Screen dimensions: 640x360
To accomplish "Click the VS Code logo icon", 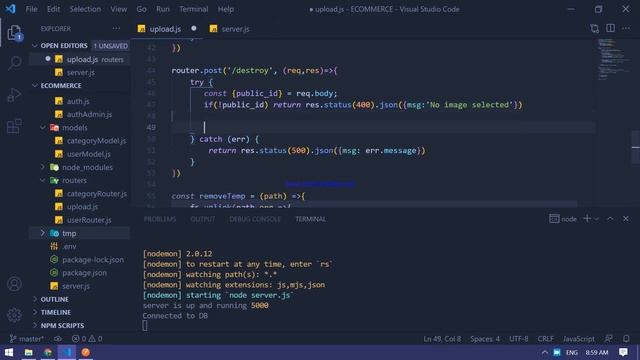I will [10, 9].
